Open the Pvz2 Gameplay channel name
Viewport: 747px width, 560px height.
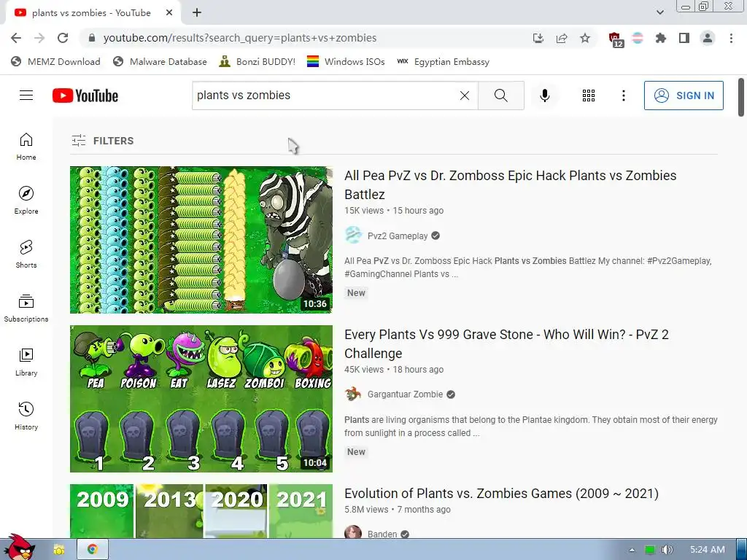pos(398,236)
